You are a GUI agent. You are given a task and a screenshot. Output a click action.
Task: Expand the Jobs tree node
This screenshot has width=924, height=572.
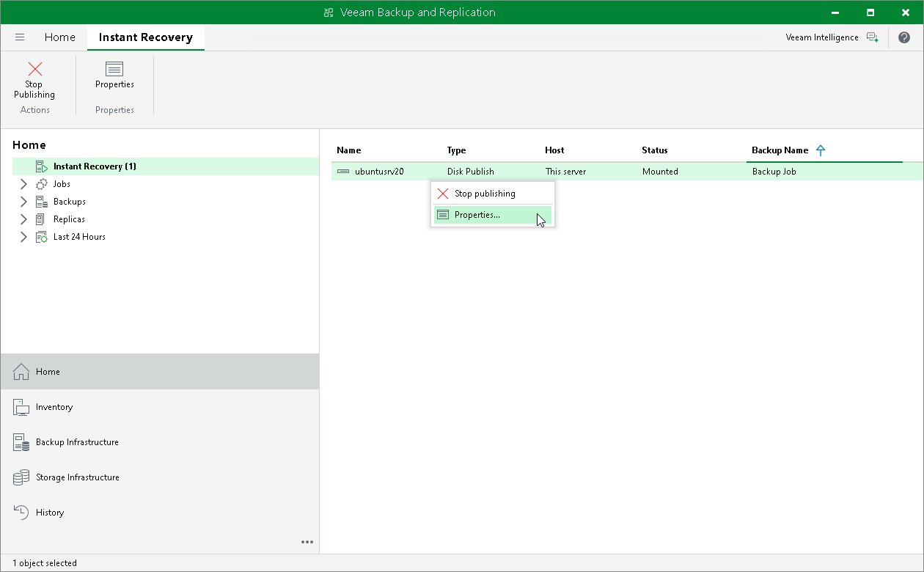tap(23, 184)
